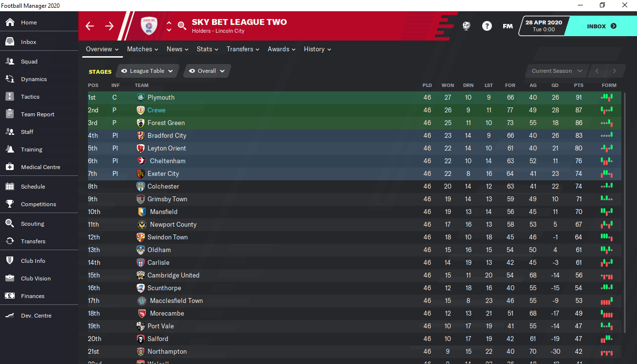Toggle the eye icon beside League Table
The width and height of the screenshot is (637, 364).
[124, 71]
